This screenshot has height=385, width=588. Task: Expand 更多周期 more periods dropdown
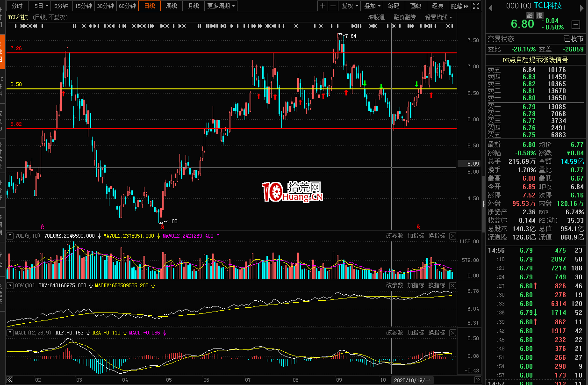[221, 6]
